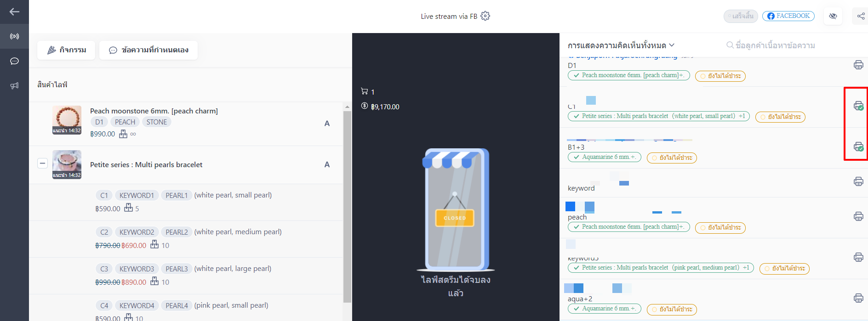The height and width of the screenshot is (321, 868).
Task: Open the กิจกรรม activities button
Action: [67, 50]
